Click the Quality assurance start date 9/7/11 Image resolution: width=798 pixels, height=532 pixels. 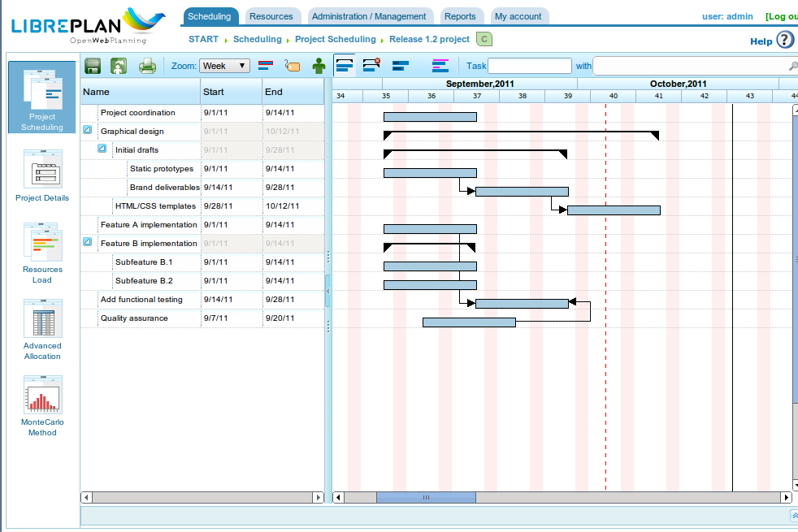click(216, 318)
